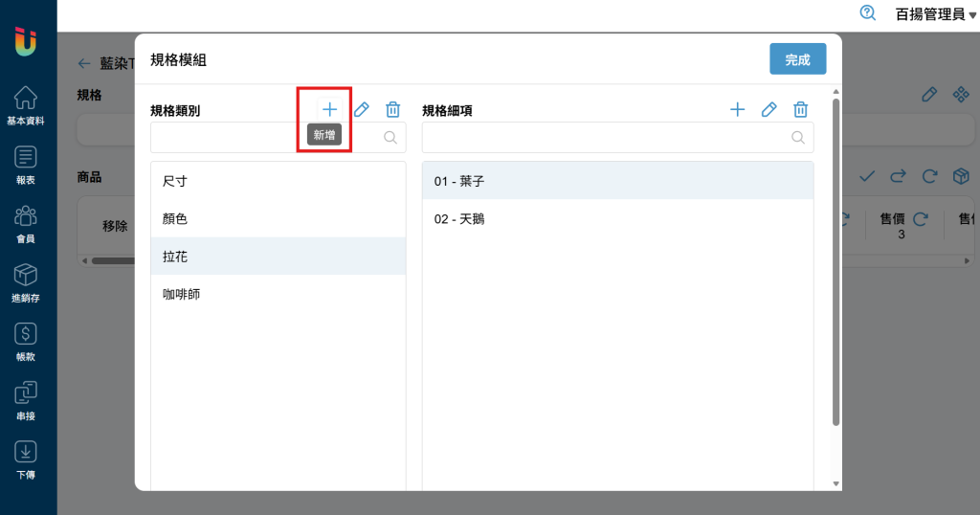Screen dimensions: 980x515
Task: Delete the selected 規格細項 with trash icon
Action: (801, 109)
